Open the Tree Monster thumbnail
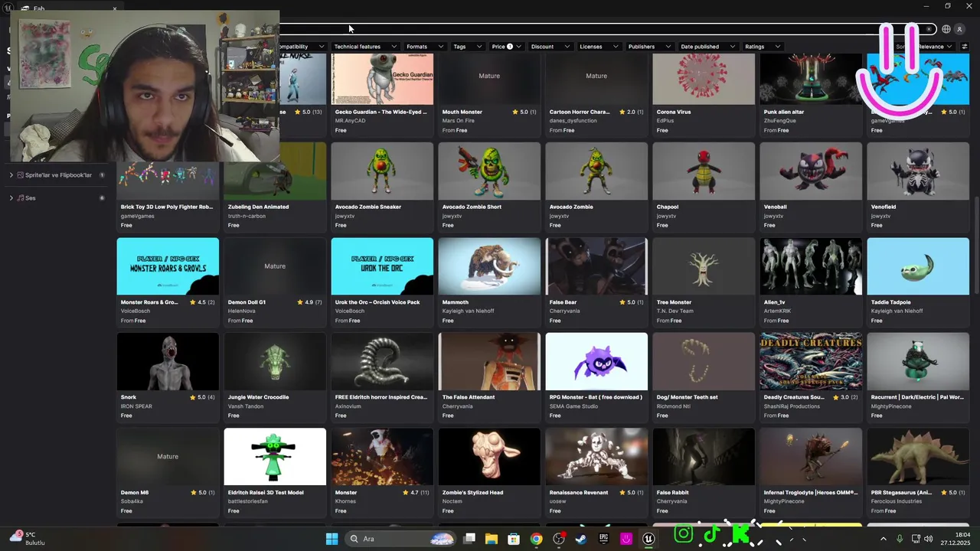980x551 pixels. coord(704,266)
